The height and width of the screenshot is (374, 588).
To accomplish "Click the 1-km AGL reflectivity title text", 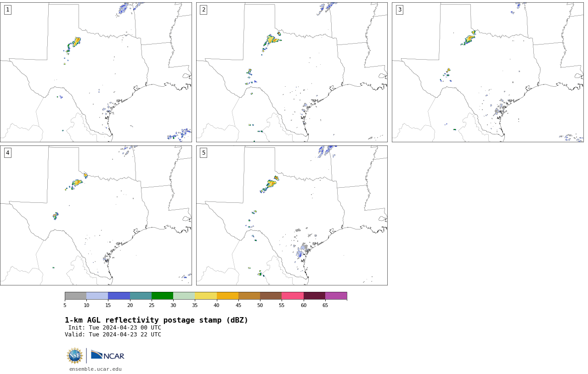I will pos(156,320).
